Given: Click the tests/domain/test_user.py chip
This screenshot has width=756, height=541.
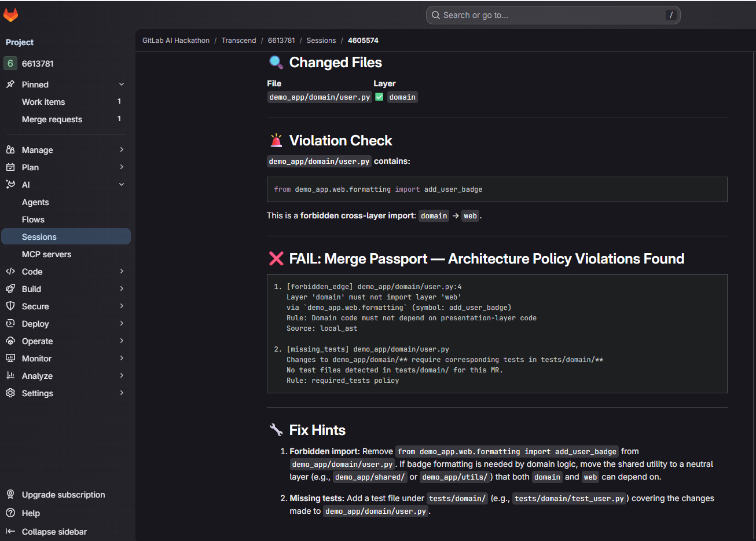Looking at the screenshot, I should click(570, 499).
